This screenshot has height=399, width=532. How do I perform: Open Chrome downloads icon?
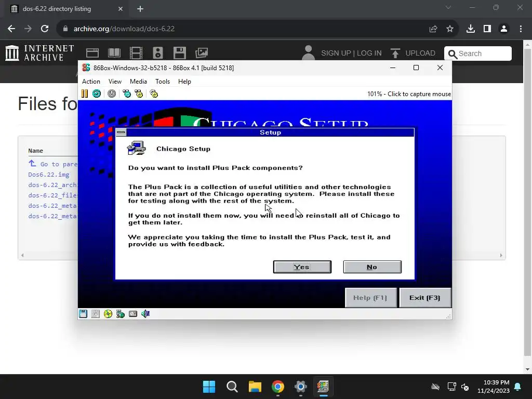(x=471, y=29)
